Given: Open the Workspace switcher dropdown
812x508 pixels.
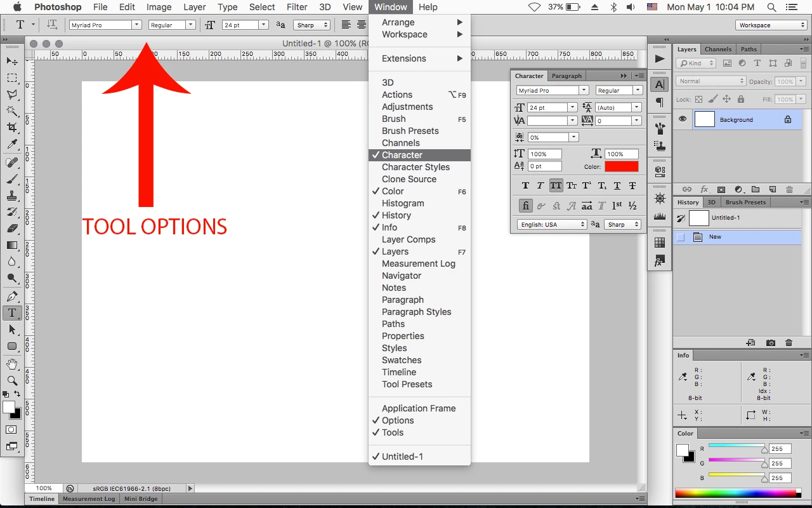Looking at the screenshot, I should (771, 25).
